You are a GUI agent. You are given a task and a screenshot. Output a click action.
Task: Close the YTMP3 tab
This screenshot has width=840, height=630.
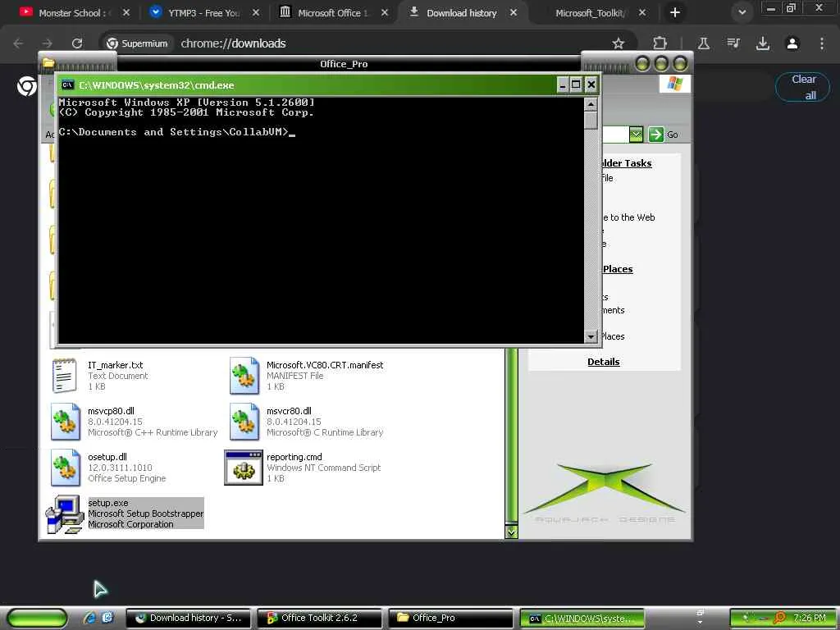click(x=256, y=12)
